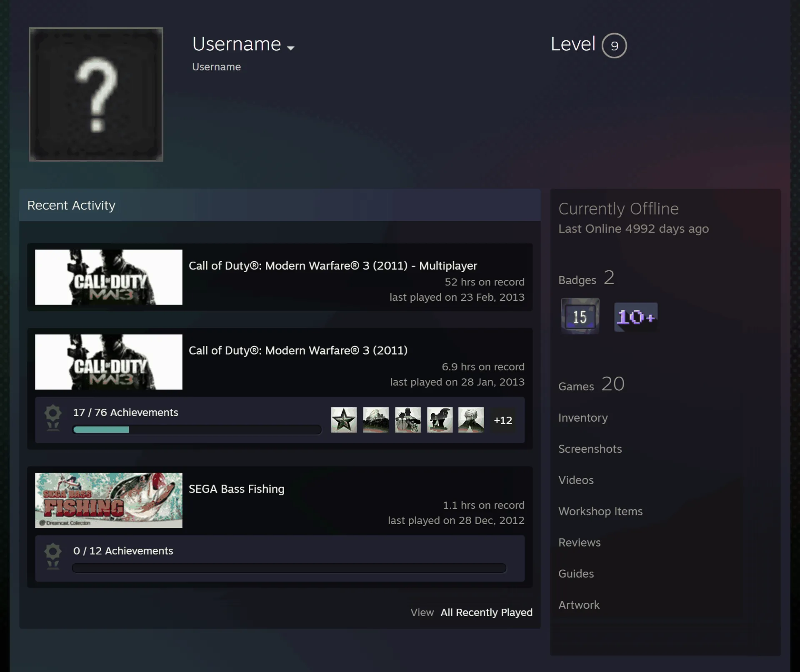Image resolution: width=800 pixels, height=672 pixels.
Task: Click 'last played on 28 Dec, 2012' text
Action: click(x=456, y=520)
